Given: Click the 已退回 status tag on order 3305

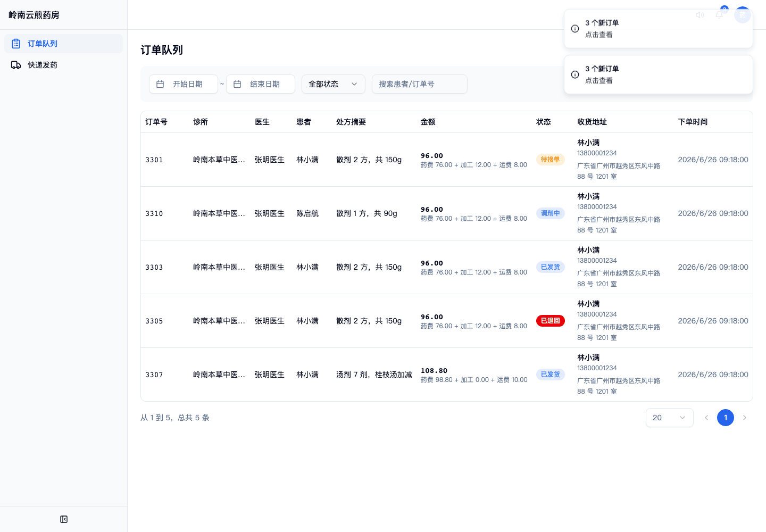Looking at the screenshot, I should (x=551, y=321).
